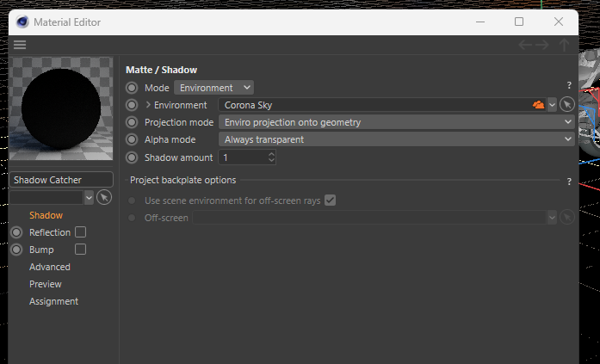
Task: Enable the Reflection channel checkbox
Action: (80, 232)
